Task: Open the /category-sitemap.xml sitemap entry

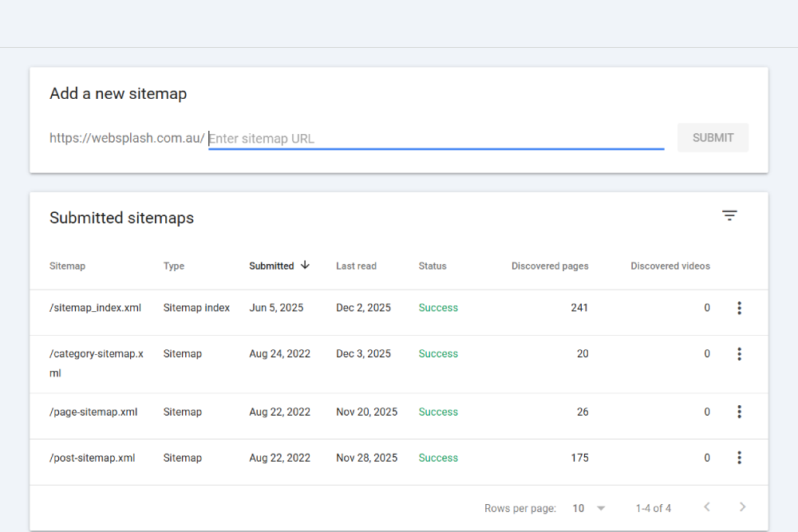Action: [x=97, y=363]
